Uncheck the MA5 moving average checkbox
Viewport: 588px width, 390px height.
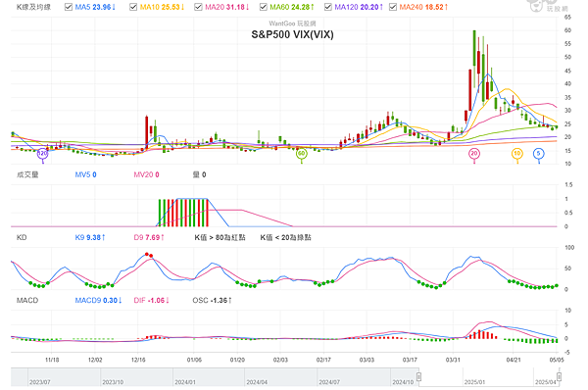click(69, 7)
